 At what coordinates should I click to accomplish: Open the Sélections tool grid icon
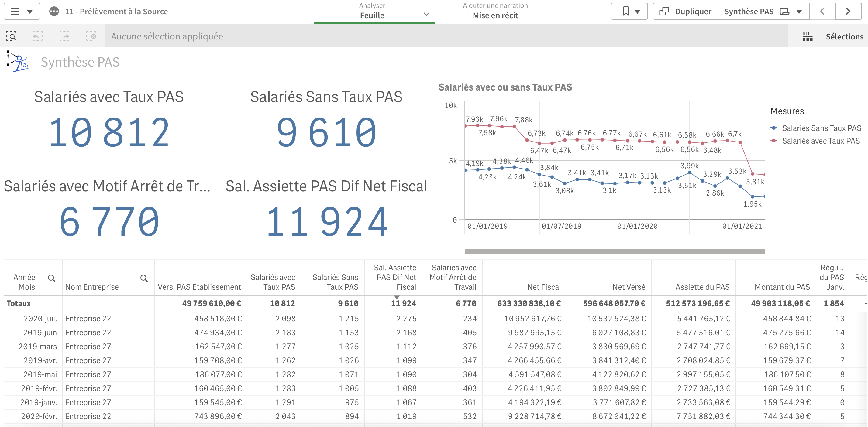click(x=807, y=36)
